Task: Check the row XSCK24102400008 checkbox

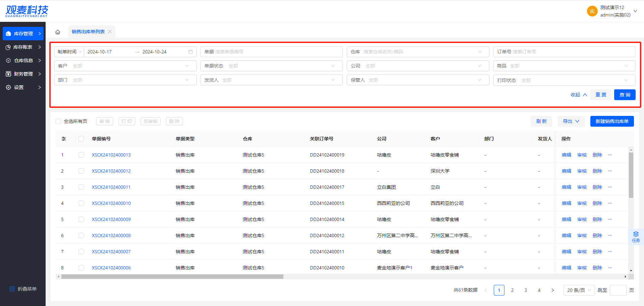Action: (x=81, y=235)
